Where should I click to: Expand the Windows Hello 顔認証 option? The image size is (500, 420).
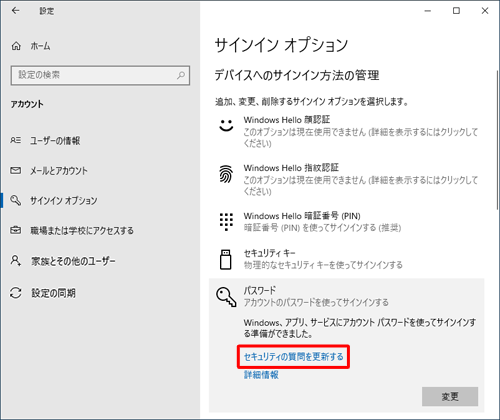coord(347,131)
